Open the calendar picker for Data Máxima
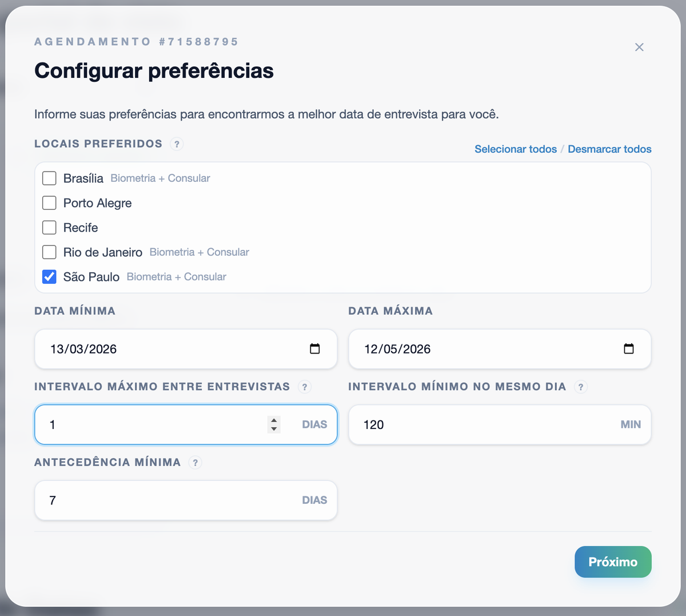 pyautogui.click(x=629, y=348)
